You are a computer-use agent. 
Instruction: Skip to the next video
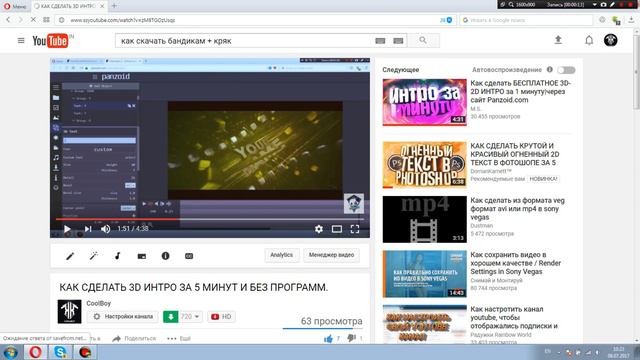(x=88, y=229)
